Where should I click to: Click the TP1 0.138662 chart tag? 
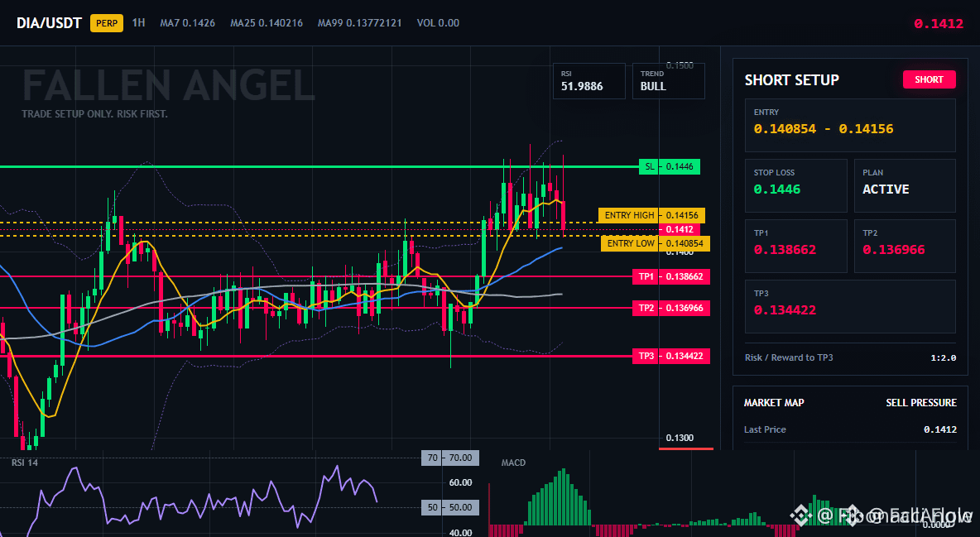tap(671, 276)
